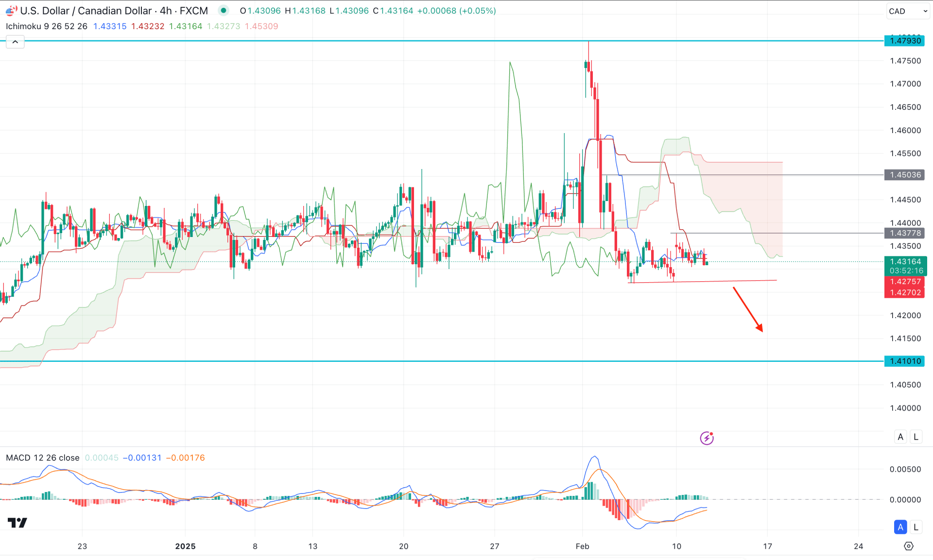The width and height of the screenshot is (933, 560).
Task: Click the Feb date on time axis
Action: point(582,546)
